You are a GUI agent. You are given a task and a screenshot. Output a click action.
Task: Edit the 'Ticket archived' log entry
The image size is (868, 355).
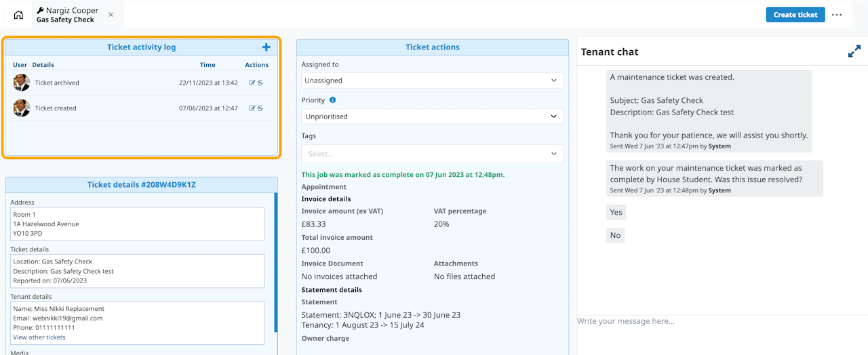click(x=252, y=83)
